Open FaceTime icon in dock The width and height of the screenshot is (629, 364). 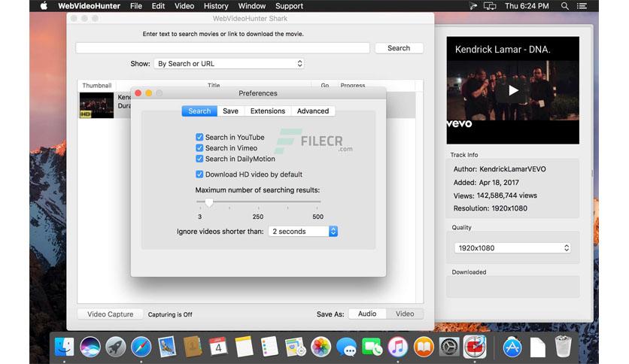[x=372, y=347]
